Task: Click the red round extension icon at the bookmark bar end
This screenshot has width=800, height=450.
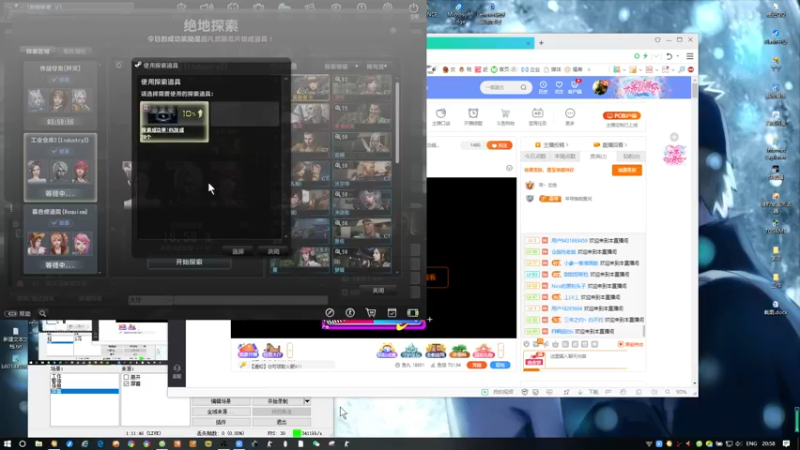Action: 691,69
